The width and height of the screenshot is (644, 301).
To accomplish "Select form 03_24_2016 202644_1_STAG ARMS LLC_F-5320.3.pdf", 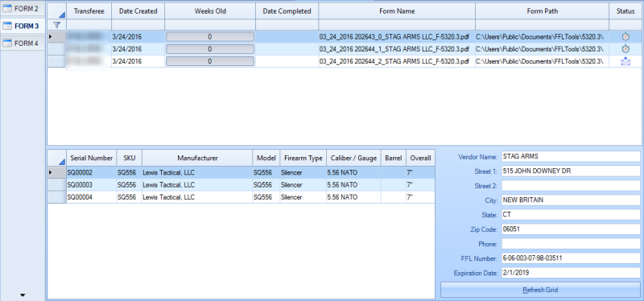I will [397, 49].
